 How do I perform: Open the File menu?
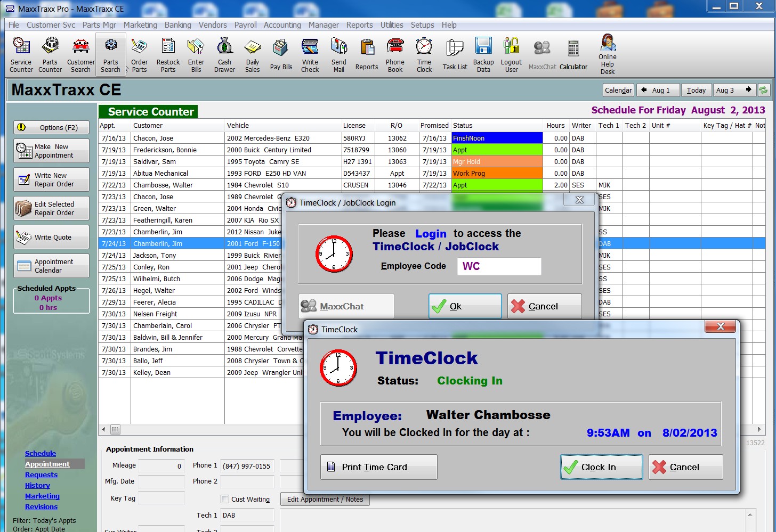pos(14,24)
